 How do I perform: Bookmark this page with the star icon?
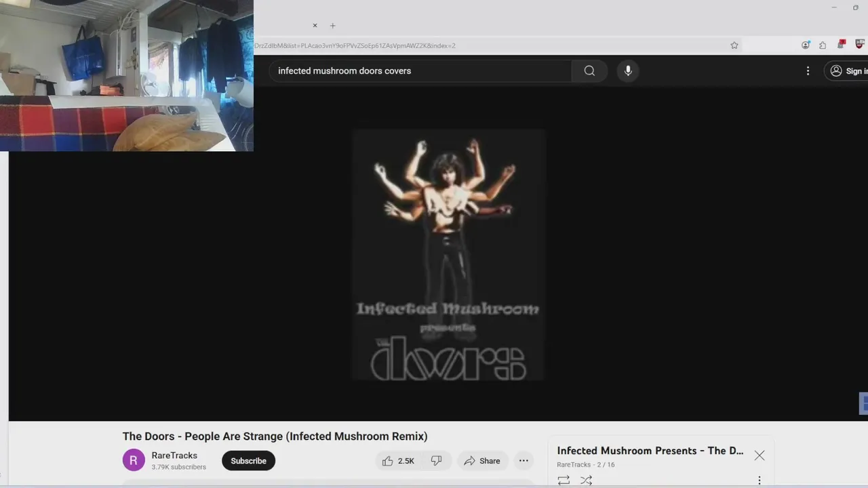(x=734, y=45)
